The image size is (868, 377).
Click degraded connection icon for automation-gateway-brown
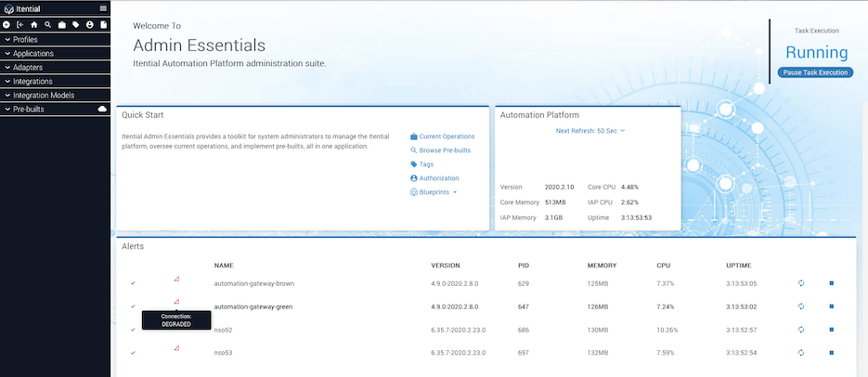pyautogui.click(x=176, y=279)
